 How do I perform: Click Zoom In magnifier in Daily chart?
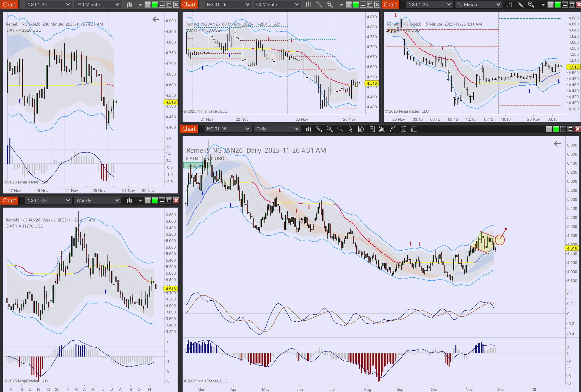(329, 129)
